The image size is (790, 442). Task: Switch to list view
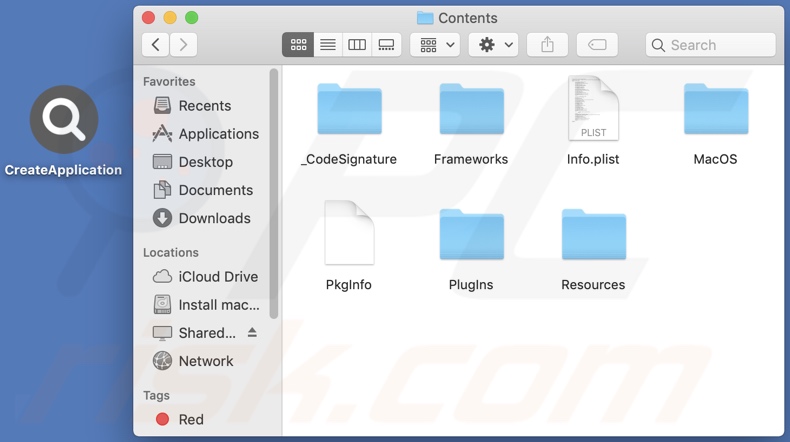click(x=327, y=45)
